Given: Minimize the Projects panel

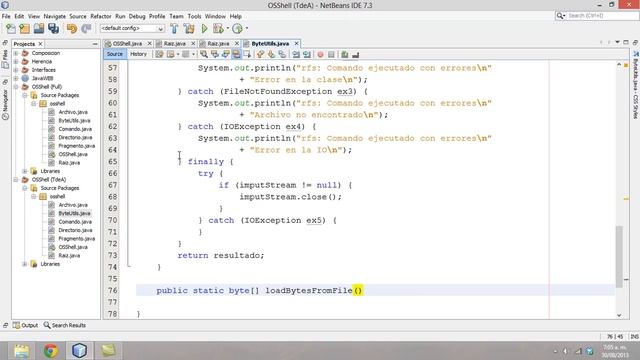Looking at the screenshot, I should [x=95, y=44].
